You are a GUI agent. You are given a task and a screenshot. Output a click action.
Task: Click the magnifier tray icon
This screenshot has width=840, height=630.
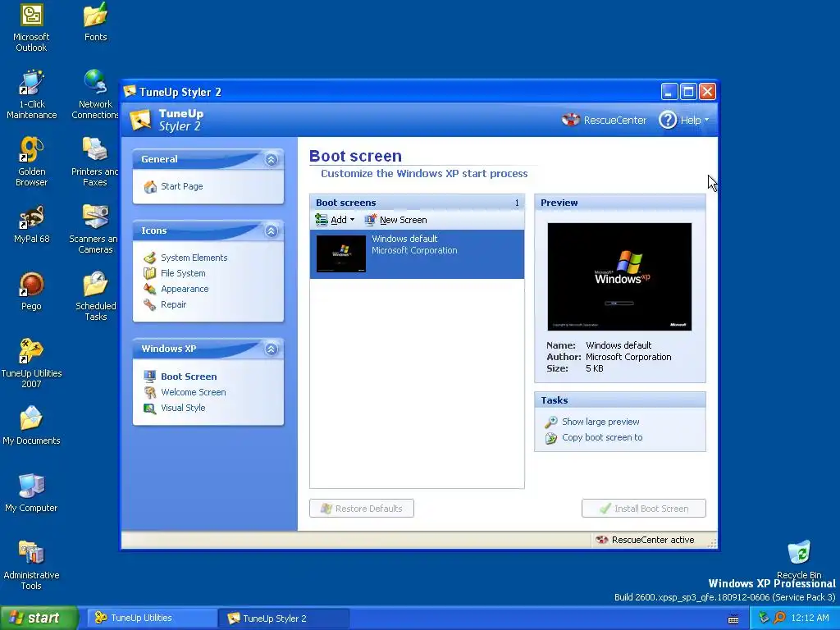tap(779, 619)
